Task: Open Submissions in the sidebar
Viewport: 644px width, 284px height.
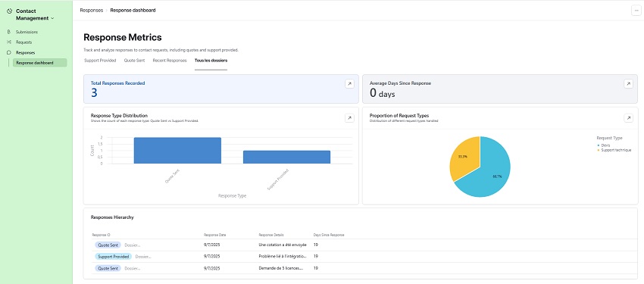Action: (x=27, y=32)
